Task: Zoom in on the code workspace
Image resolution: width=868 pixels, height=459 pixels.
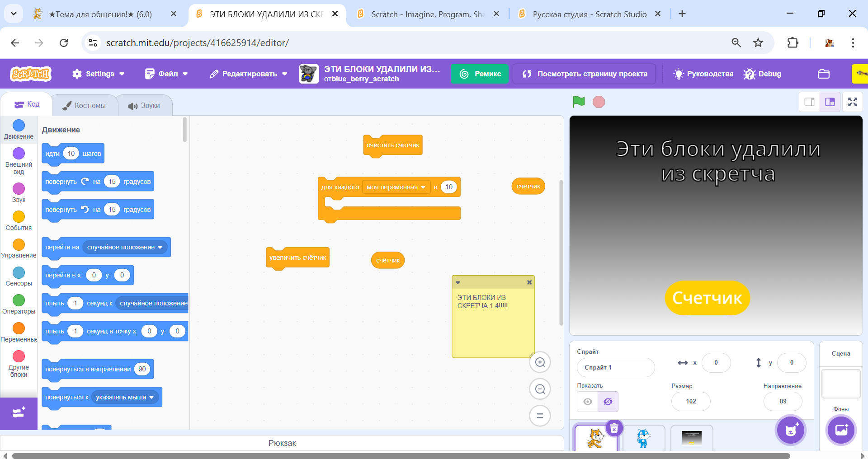Action: point(540,362)
